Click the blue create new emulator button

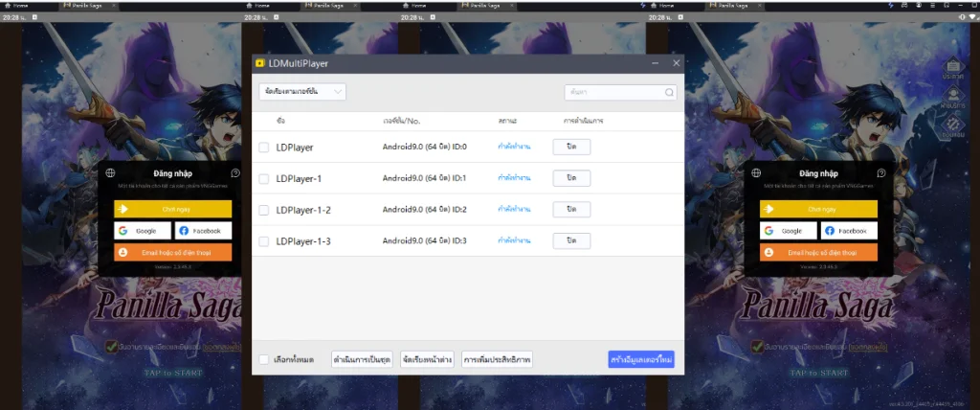pyautogui.click(x=640, y=359)
